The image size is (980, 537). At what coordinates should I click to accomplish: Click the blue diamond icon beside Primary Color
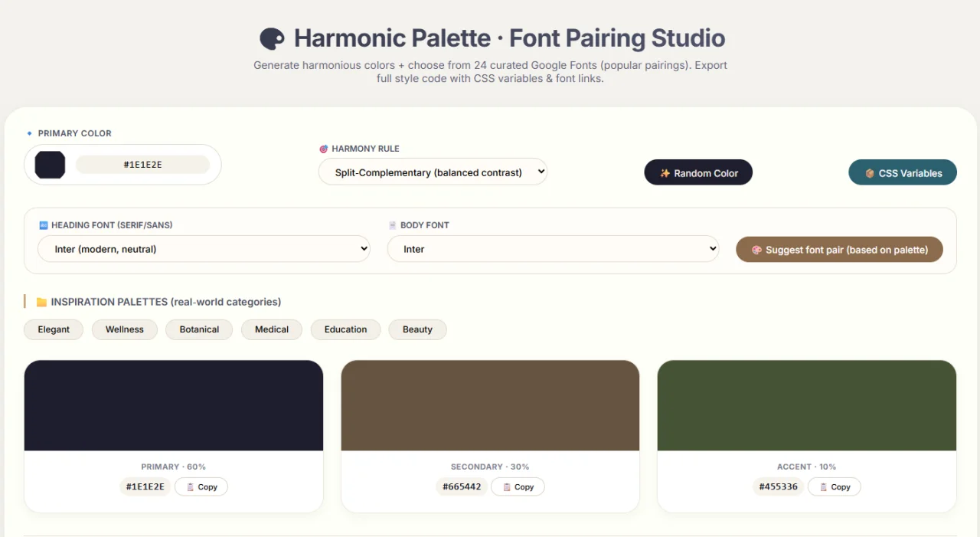click(x=30, y=133)
